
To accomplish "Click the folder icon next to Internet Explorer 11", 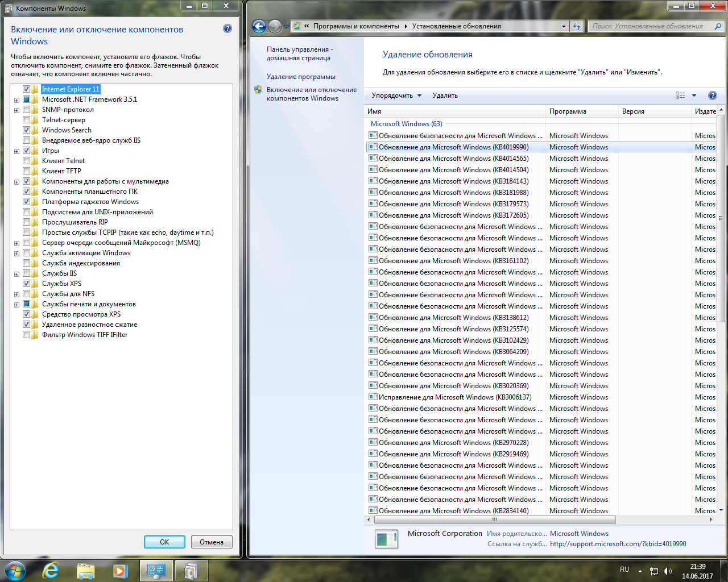I will click(35, 89).
